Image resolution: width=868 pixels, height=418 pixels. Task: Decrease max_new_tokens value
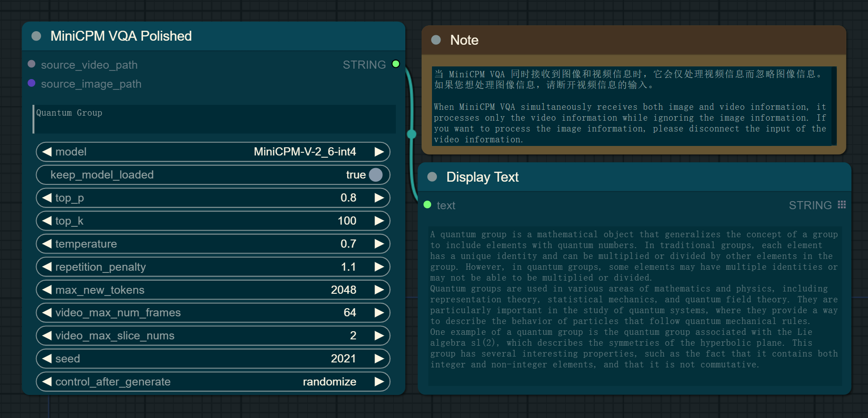[46, 290]
